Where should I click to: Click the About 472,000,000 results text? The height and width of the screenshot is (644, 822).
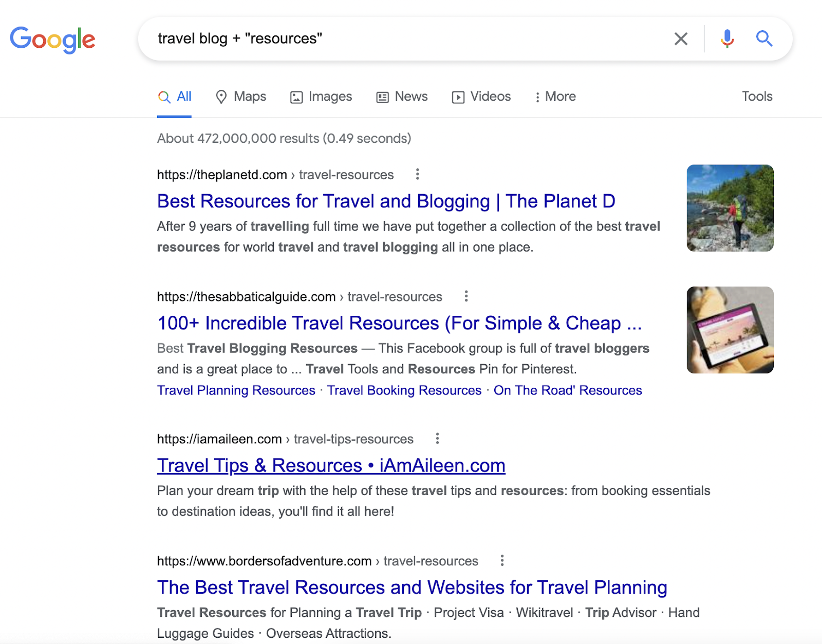click(x=284, y=138)
